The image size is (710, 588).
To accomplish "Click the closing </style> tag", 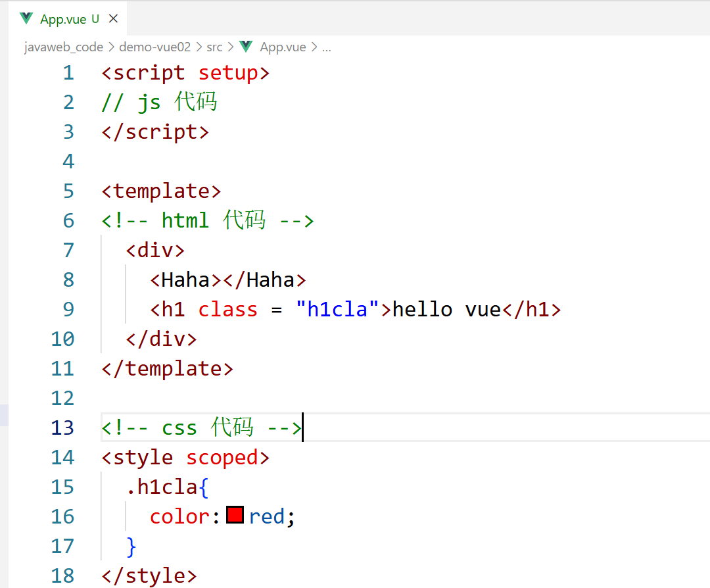I will pyautogui.click(x=149, y=576).
